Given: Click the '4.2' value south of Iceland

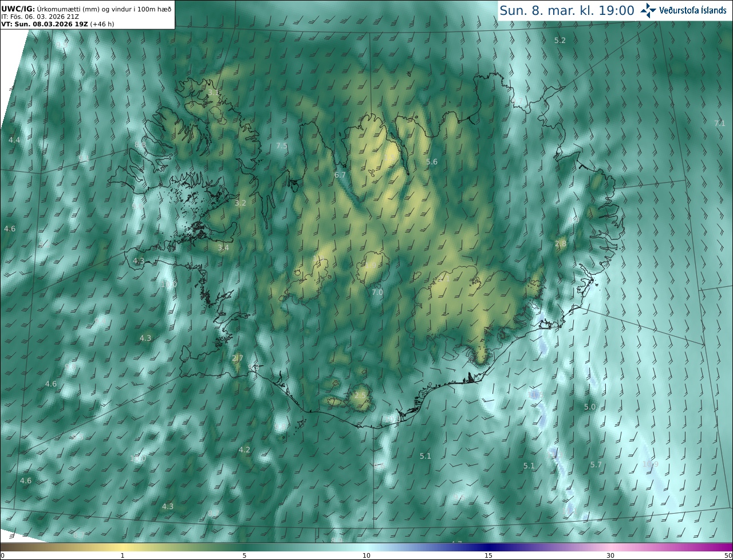Looking at the screenshot, I should click(245, 449).
